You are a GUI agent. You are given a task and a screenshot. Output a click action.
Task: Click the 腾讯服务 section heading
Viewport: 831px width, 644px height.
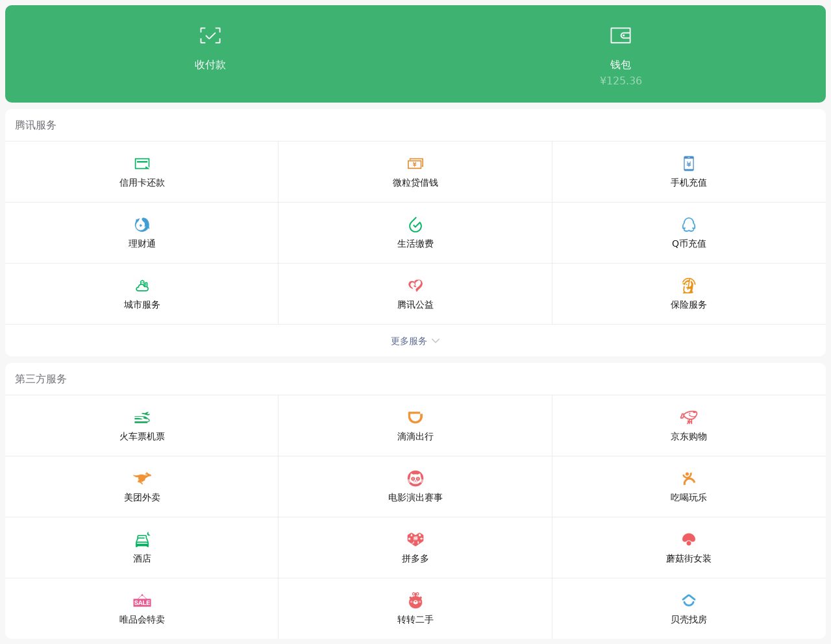click(x=36, y=125)
